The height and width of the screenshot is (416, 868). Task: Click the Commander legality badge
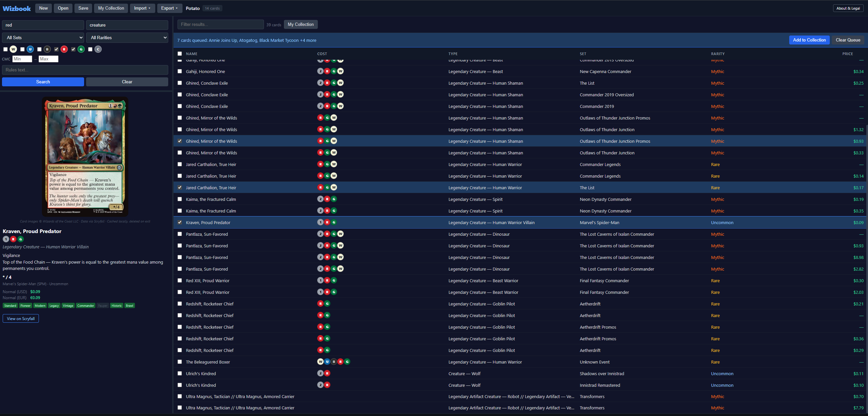85,305
